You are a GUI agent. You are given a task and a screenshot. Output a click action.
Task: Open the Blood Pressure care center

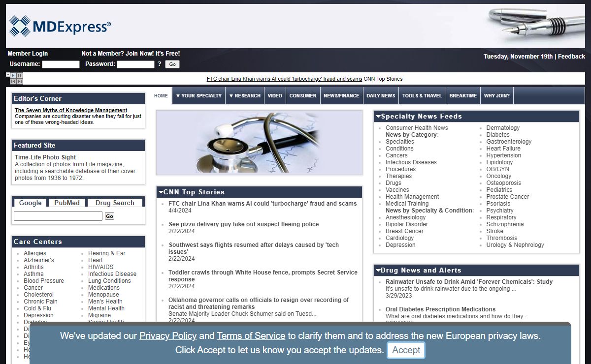(x=44, y=281)
